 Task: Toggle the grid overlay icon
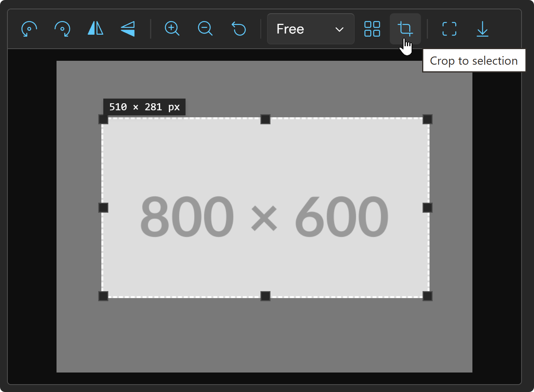pyautogui.click(x=372, y=29)
